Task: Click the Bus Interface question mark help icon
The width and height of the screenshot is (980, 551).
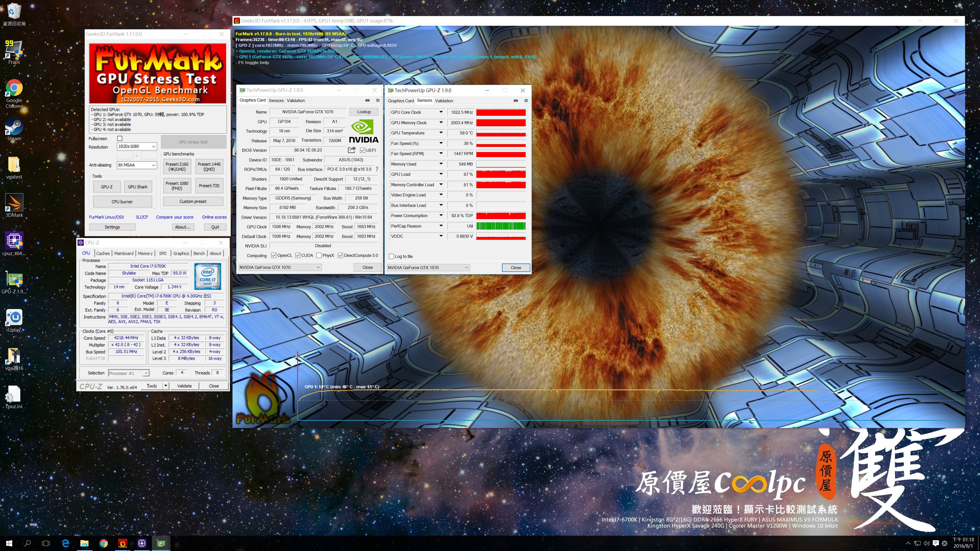Action: [377, 169]
